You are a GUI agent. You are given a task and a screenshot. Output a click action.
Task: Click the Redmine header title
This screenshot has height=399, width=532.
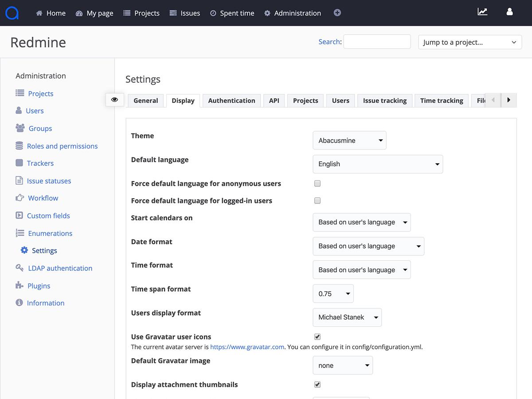(x=38, y=42)
